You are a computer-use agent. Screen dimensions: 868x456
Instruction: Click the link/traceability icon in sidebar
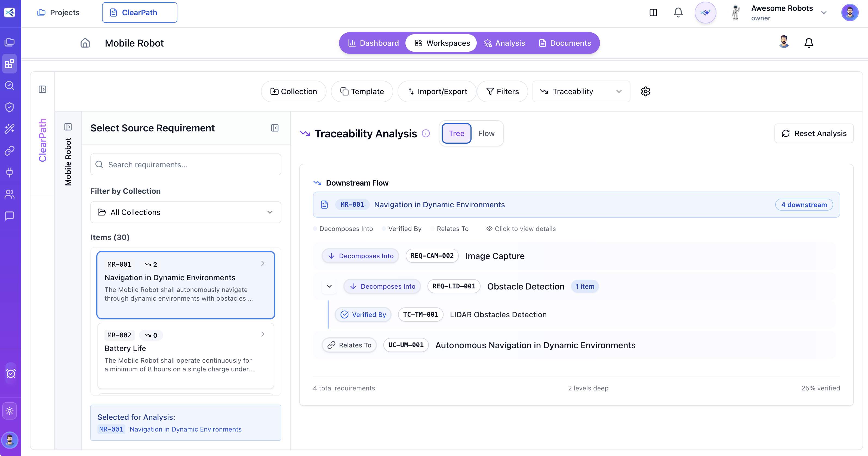tap(10, 151)
